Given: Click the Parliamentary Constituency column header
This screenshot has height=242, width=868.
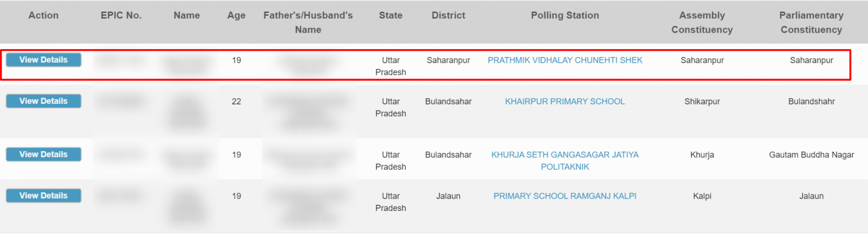Looking at the screenshot, I should (811, 22).
